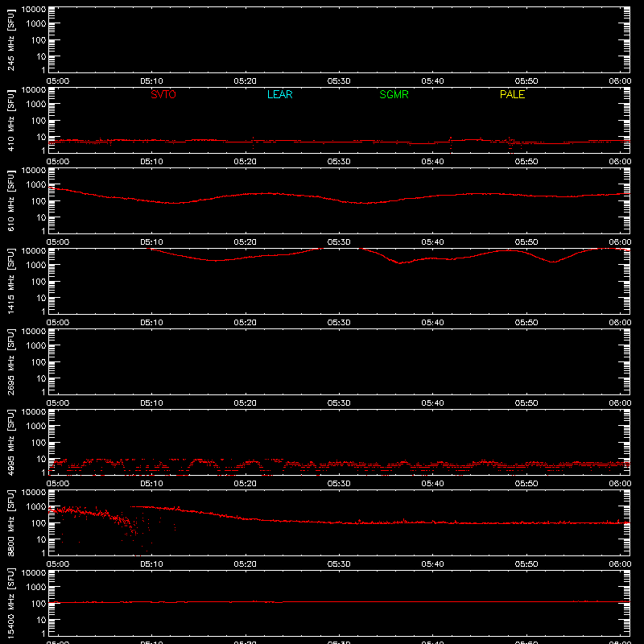644x644 pixels.
Task: Click 05:40 tick under the 410 MHz panel
Action: (432, 162)
